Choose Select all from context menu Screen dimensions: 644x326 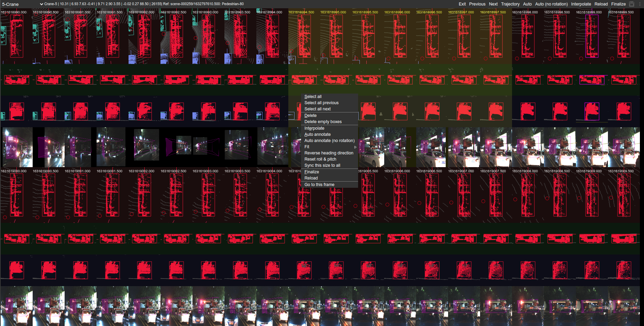(313, 97)
